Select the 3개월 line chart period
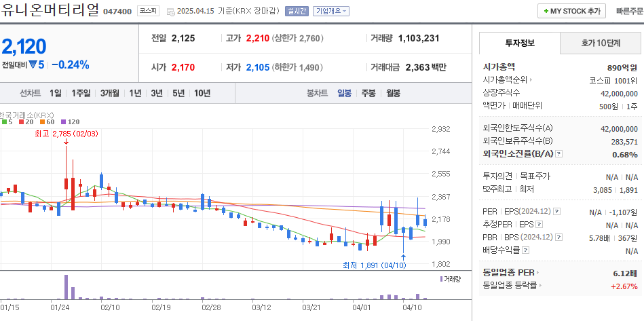The image size is (644, 321). [110, 93]
